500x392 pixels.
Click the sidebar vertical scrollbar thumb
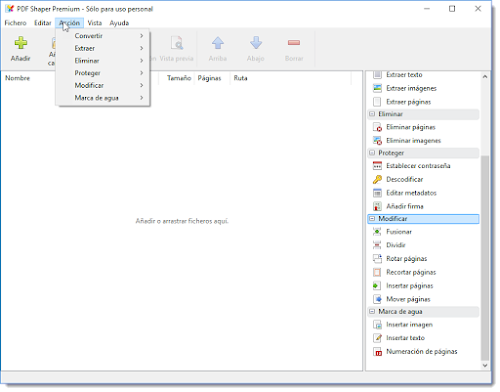click(485, 258)
